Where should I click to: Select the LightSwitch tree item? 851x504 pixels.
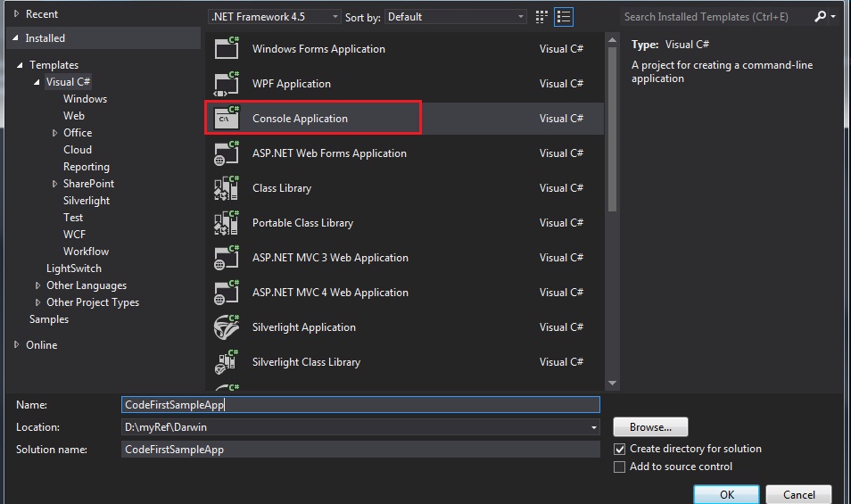[x=74, y=269]
